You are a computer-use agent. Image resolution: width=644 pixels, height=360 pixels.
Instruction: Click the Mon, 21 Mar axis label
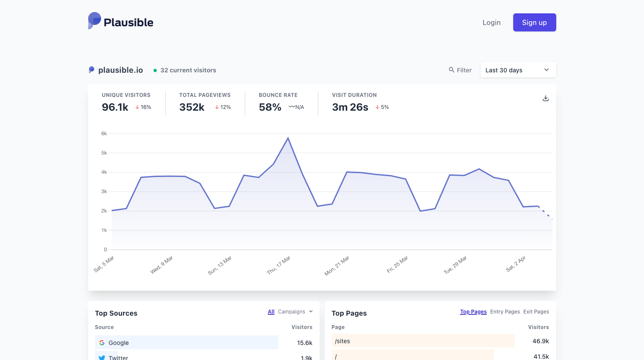pyautogui.click(x=337, y=266)
